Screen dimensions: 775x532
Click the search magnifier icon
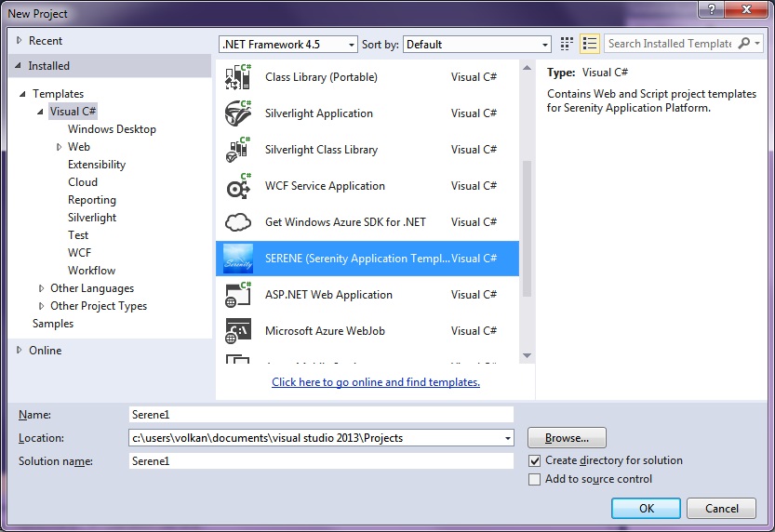tap(743, 44)
